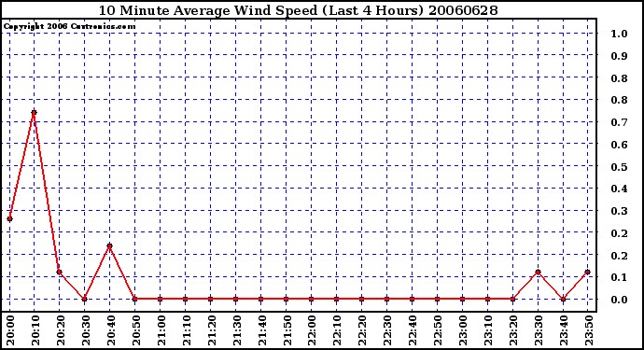Screen dimensions: 644x350
Task: Select the 22:50 time axis label
Action: (x=439, y=330)
